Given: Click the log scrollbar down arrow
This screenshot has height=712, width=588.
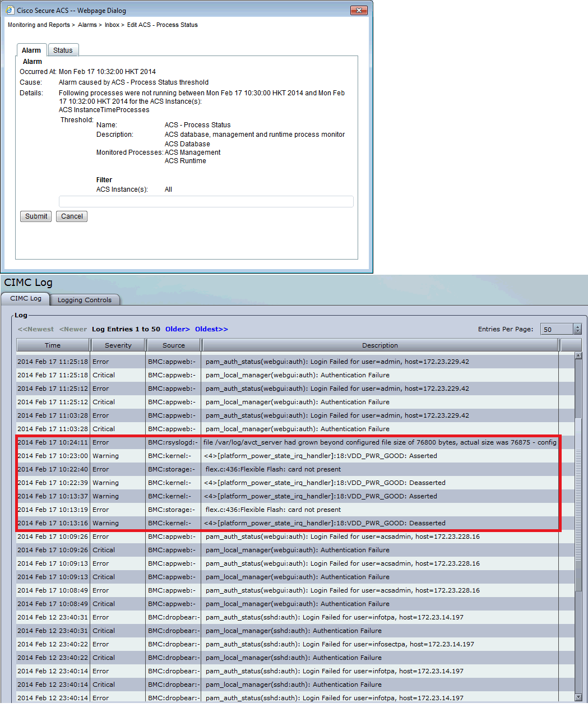Looking at the screenshot, I should point(578,697).
